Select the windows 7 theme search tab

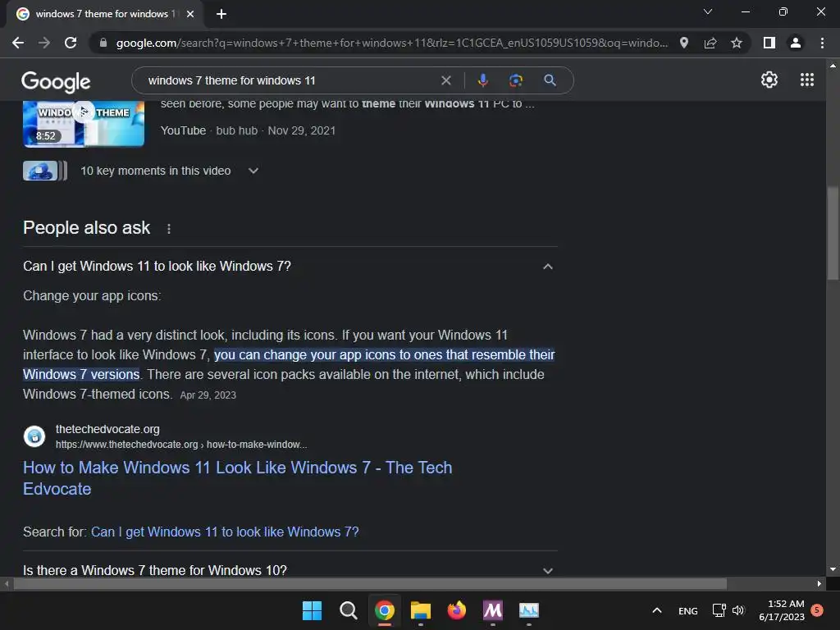104,14
